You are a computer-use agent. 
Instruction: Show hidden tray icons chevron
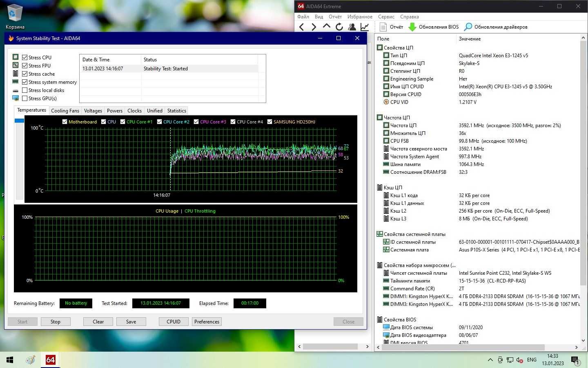coord(490,360)
